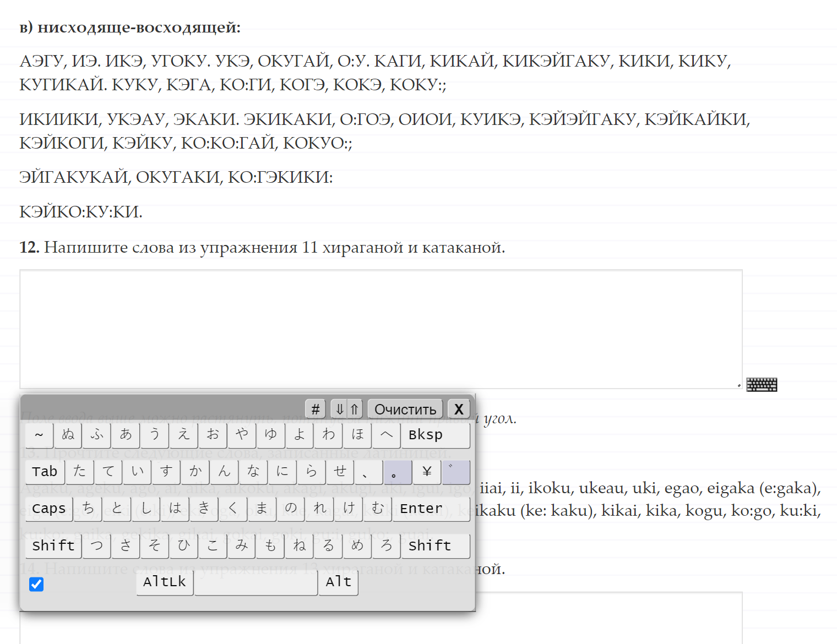Viewport: 837px width, 644px height.
Task: Tap the ほ hiragana key
Action: click(x=357, y=435)
